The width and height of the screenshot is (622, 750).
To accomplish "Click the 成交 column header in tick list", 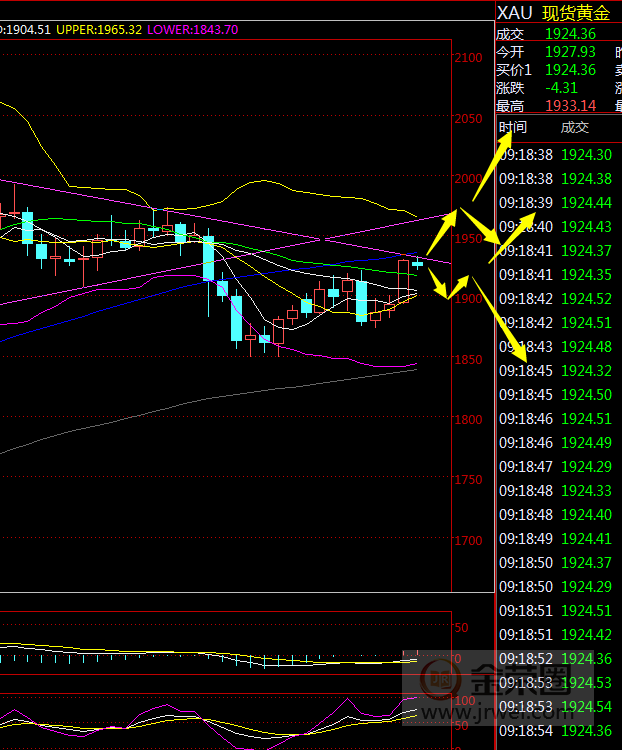I will tap(575, 127).
